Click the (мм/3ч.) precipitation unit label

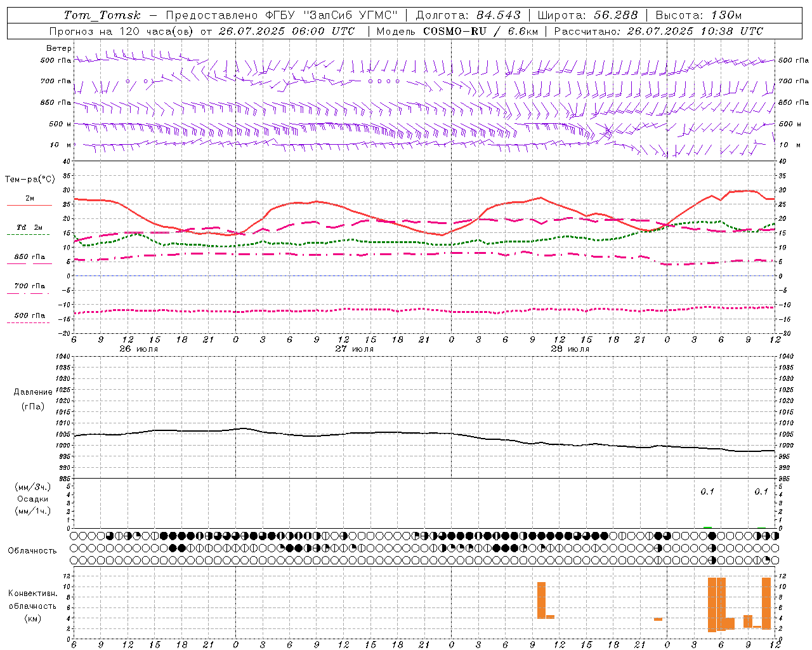coord(32,487)
